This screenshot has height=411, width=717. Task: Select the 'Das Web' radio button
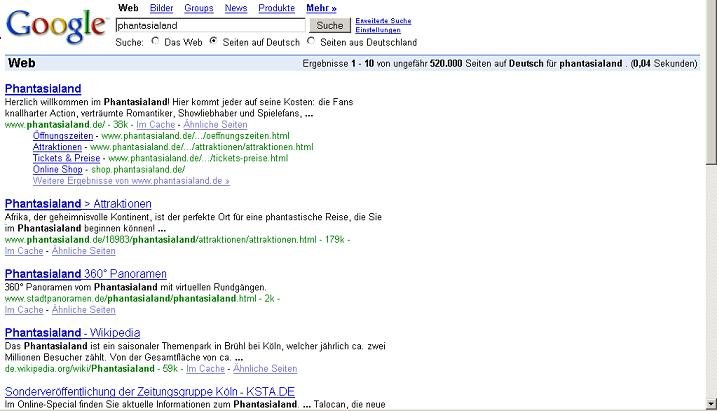(x=155, y=41)
